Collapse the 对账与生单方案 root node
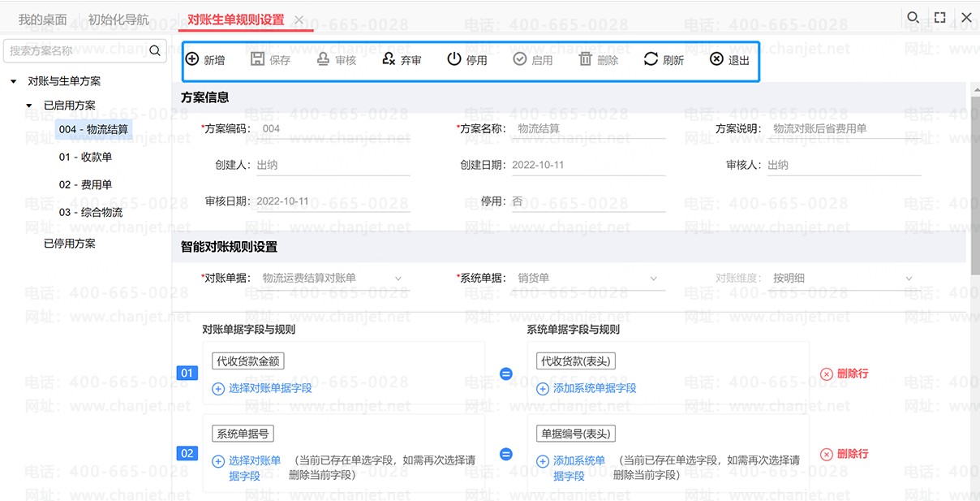The width and height of the screenshot is (980, 501). click(14, 81)
